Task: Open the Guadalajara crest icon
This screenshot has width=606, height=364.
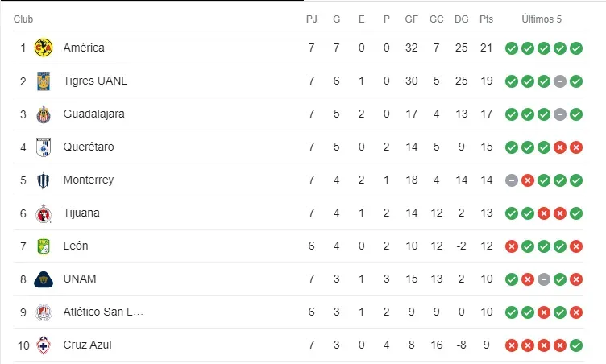Action: coord(44,114)
